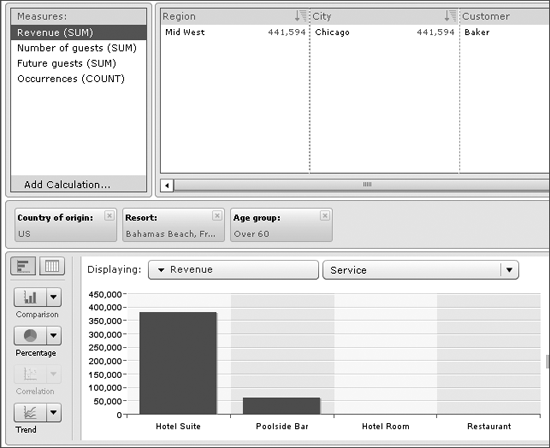
Task: Select the Percentage pie chart icon
Action: [x=30, y=335]
